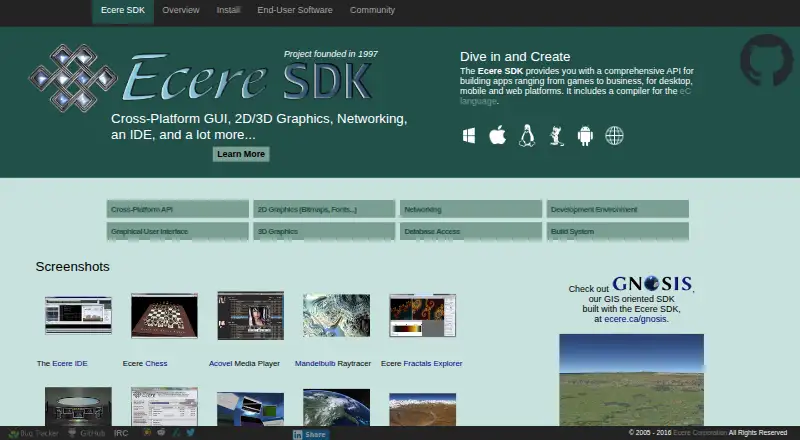The height and width of the screenshot is (440, 800).
Task: Click the Ecere Chess caption link
Action: [x=145, y=363]
